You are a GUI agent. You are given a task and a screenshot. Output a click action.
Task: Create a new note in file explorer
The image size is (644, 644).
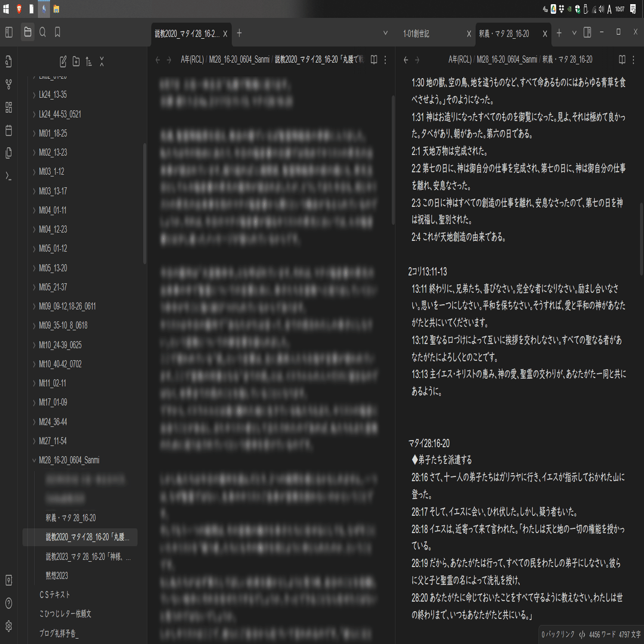[63, 61]
